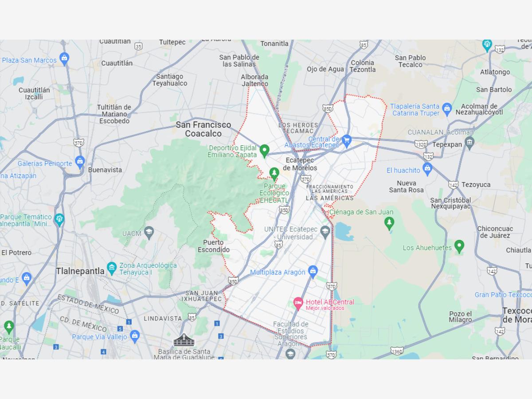The height and width of the screenshot is (399, 532).
Task: Click the Cuautitlán Izcalli label
Action: (34, 93)
